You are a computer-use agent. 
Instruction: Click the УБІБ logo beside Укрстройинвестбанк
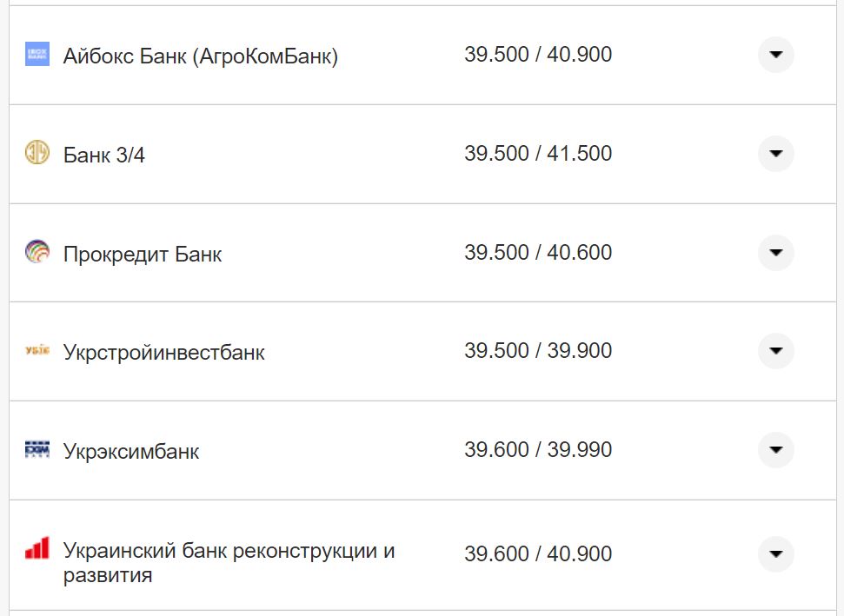coord(37,351)
